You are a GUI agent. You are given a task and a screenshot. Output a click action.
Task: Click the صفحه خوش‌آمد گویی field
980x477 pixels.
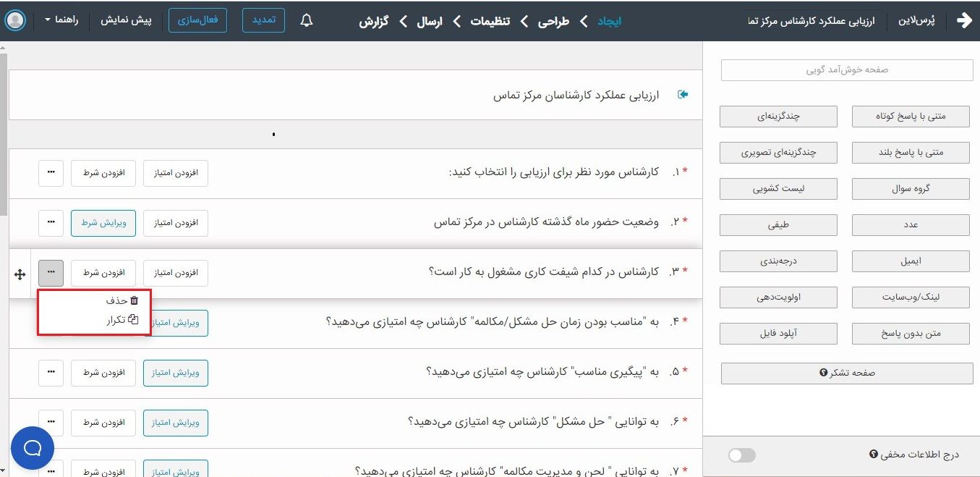click(847, 70)
